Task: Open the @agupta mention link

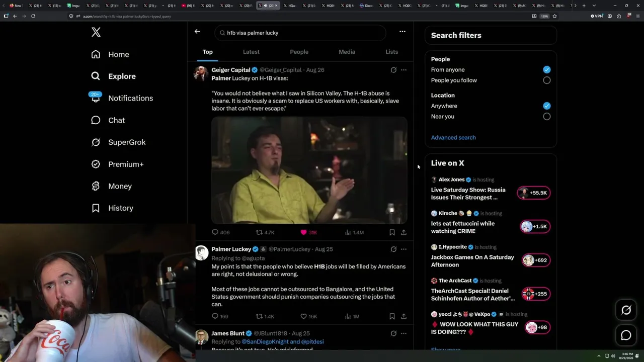Action: click(253, 258)
